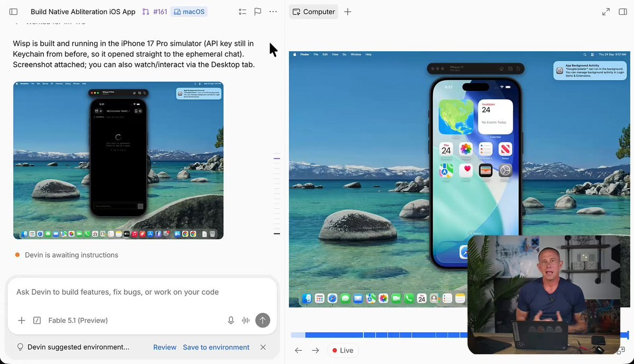
Task: Open the three-dots more options menu
Action: click(273, 12)
